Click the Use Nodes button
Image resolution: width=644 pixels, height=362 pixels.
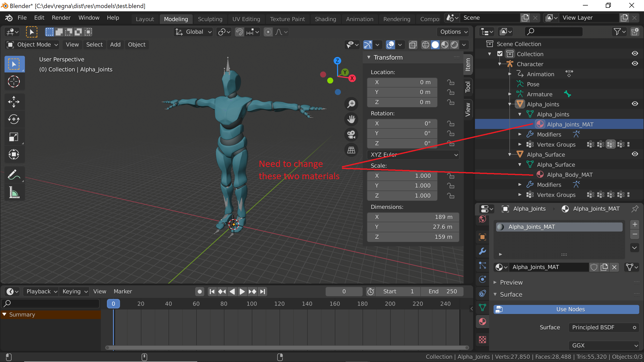tap(566, 309)
